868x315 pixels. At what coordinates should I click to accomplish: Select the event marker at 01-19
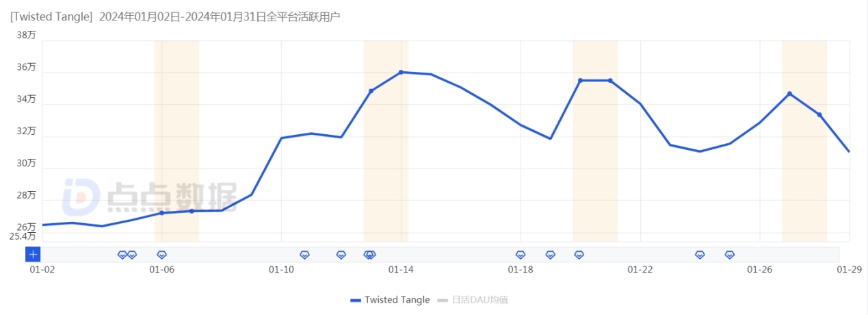(x=551, y=255)
